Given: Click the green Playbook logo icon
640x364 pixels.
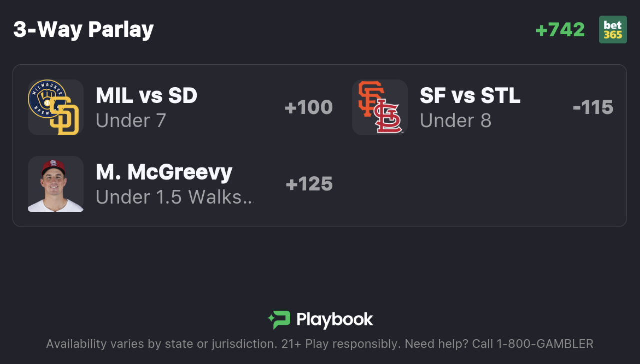Looking at the screenshot, I should [279, 320].
